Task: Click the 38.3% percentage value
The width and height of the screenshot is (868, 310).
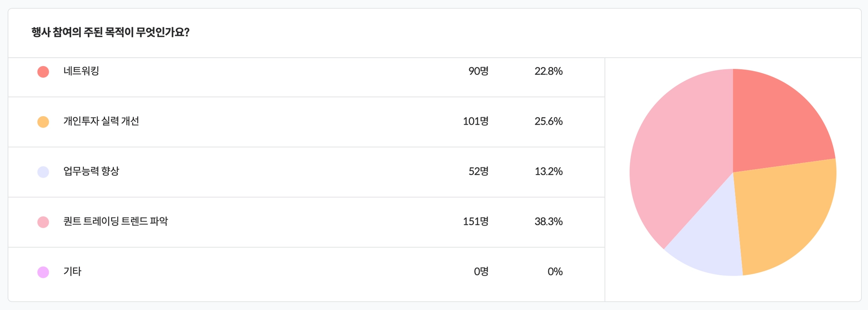Action: [548, 221]
